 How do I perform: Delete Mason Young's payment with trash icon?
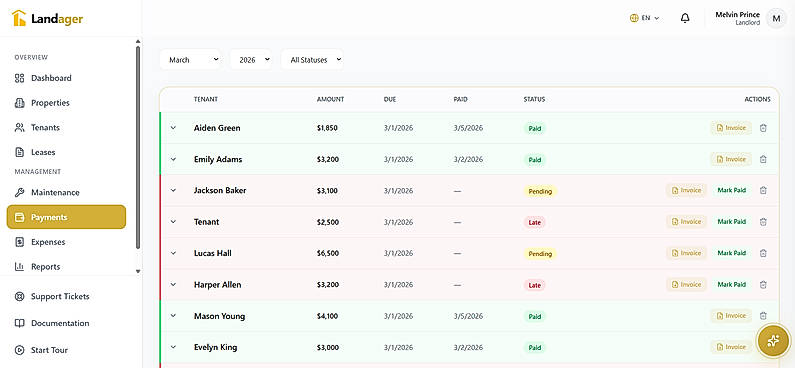click(763, 316)
